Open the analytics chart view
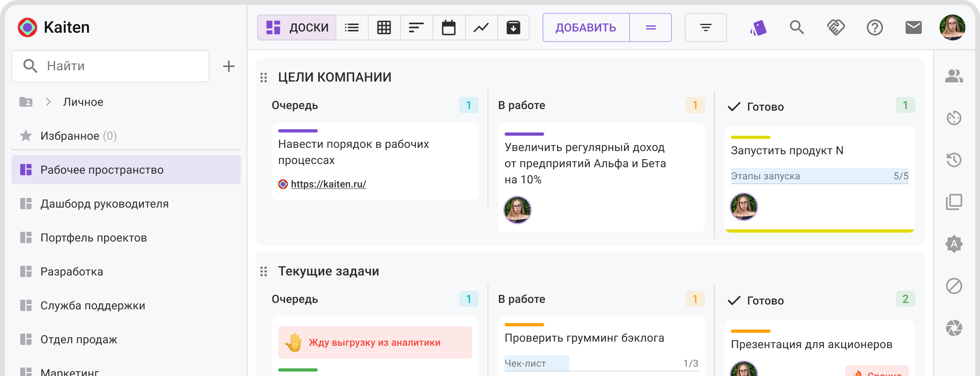Image resolution: width=980 pixels, height=376 pixels. 481,27
